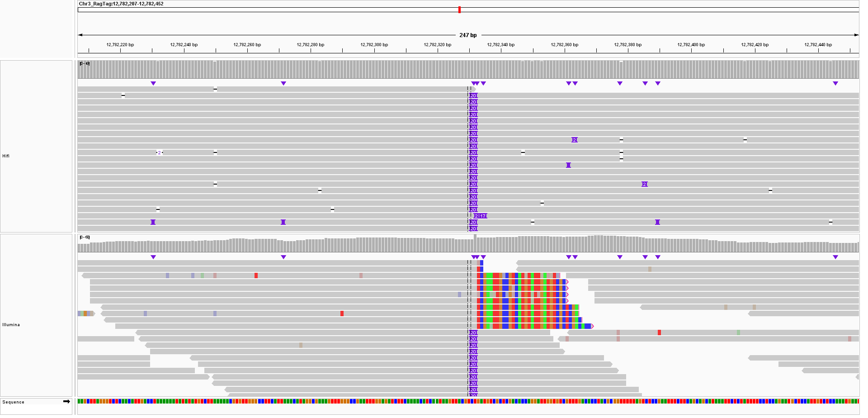Select the Illumina track name label

pyautogui.click(x=11, y=324)
